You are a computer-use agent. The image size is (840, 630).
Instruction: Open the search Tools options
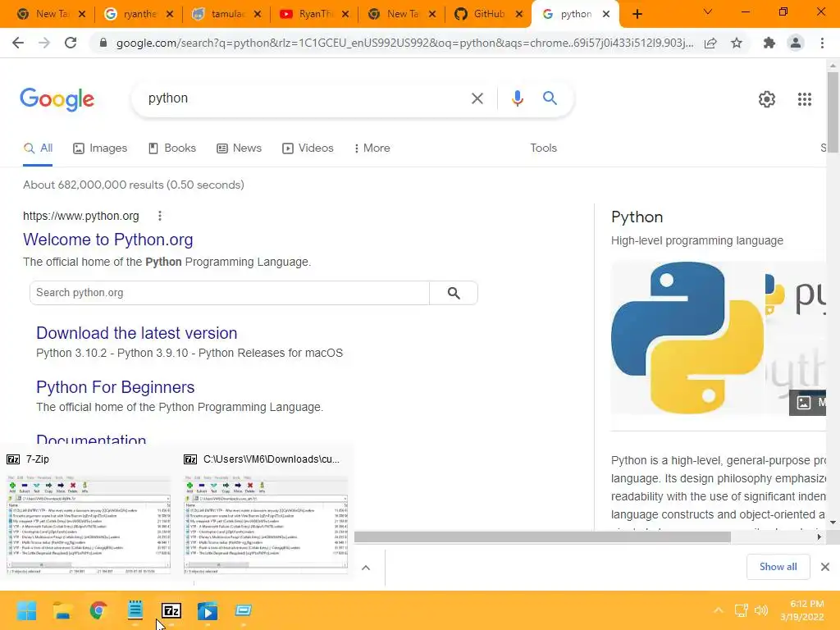(x=543, y=148)
